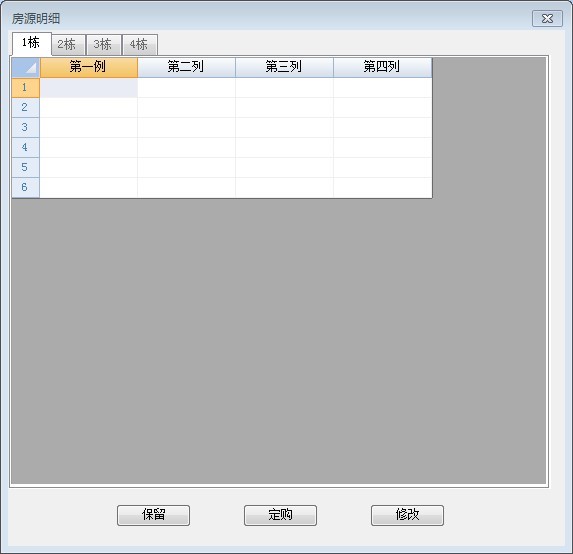
Task: Click the 定购 button
Action: point(280,515)
